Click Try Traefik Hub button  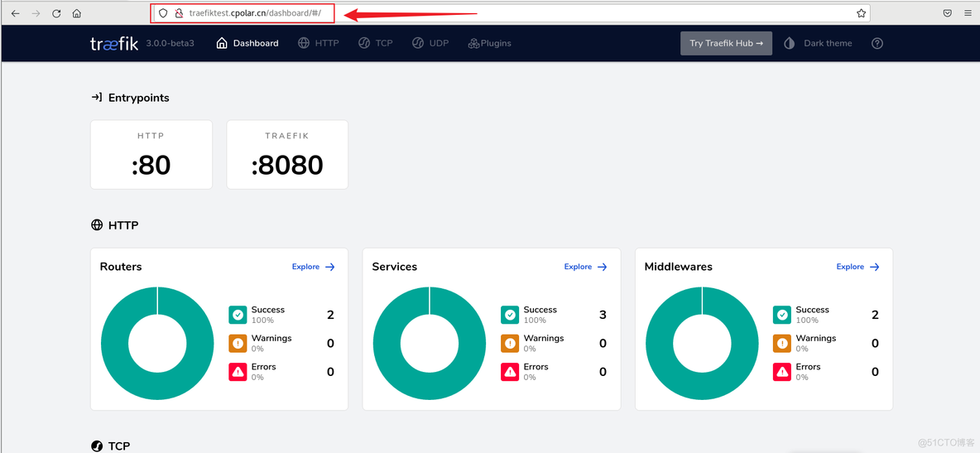click(x=726, y=43)
